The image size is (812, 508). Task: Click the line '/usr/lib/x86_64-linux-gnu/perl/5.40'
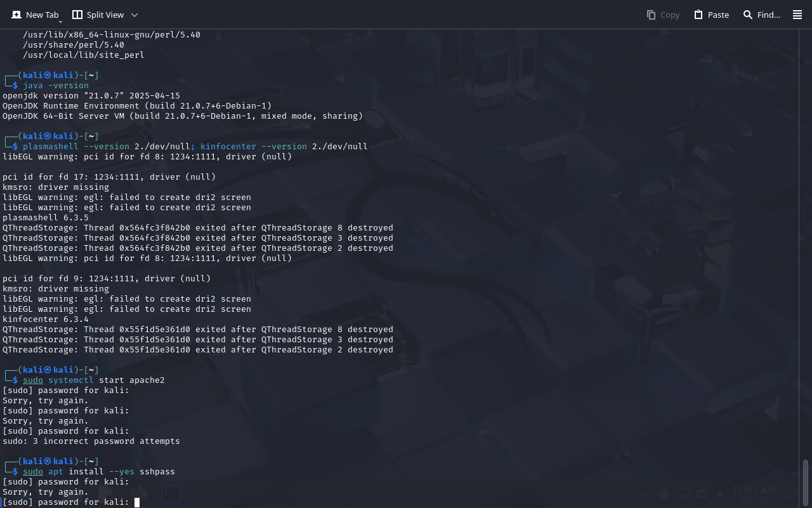click(112, 35)
